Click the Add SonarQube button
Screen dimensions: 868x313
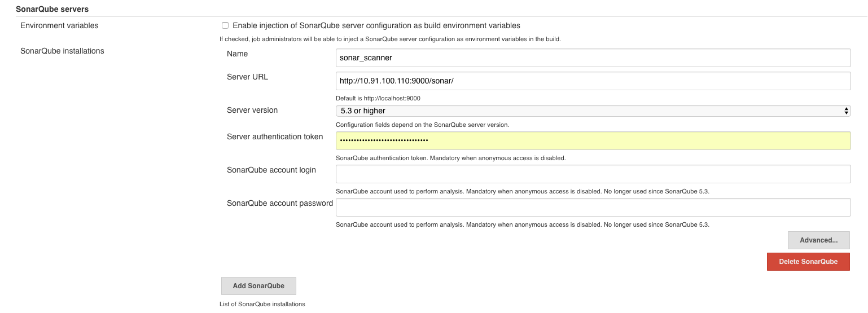pos(258,286)
